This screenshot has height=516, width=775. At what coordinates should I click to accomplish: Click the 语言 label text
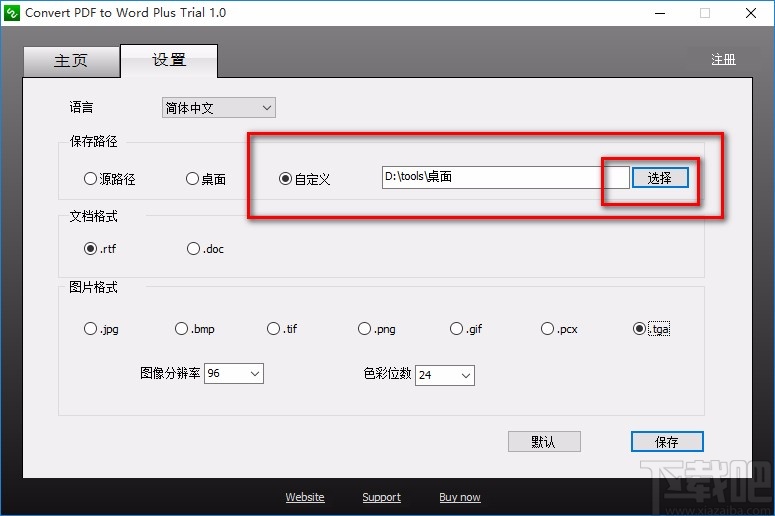pos(81,107)
